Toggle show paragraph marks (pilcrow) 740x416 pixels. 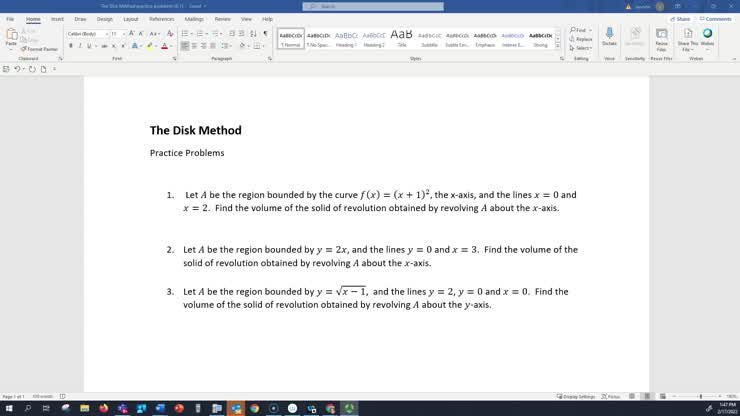point(265,33)
